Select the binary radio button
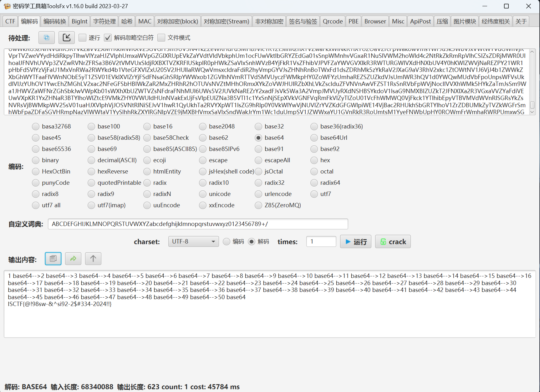This screenshot has width=540, height=392. coord(36,160)
